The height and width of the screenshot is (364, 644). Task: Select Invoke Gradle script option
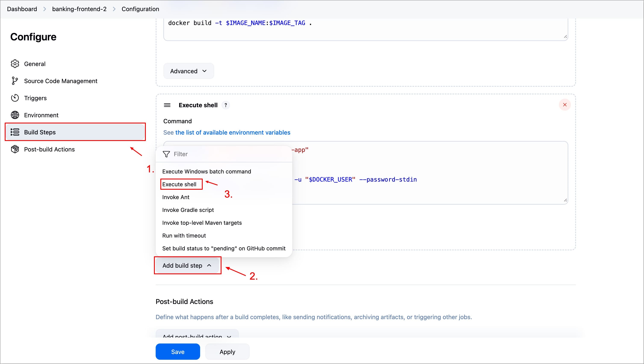click(188, 210)
